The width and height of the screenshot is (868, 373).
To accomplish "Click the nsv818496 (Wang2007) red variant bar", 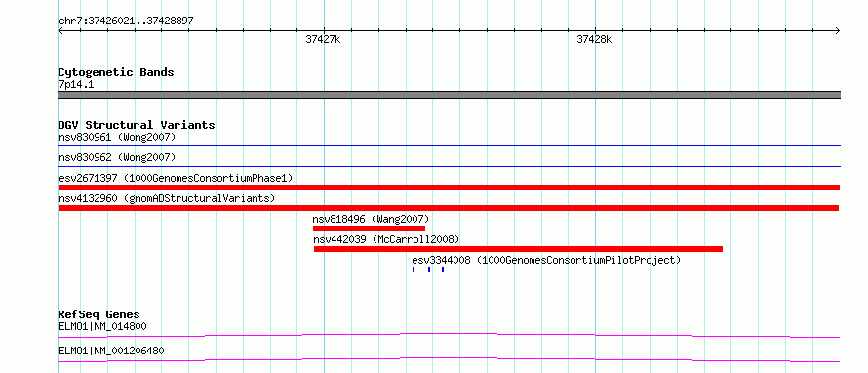I will click(369, 228).
